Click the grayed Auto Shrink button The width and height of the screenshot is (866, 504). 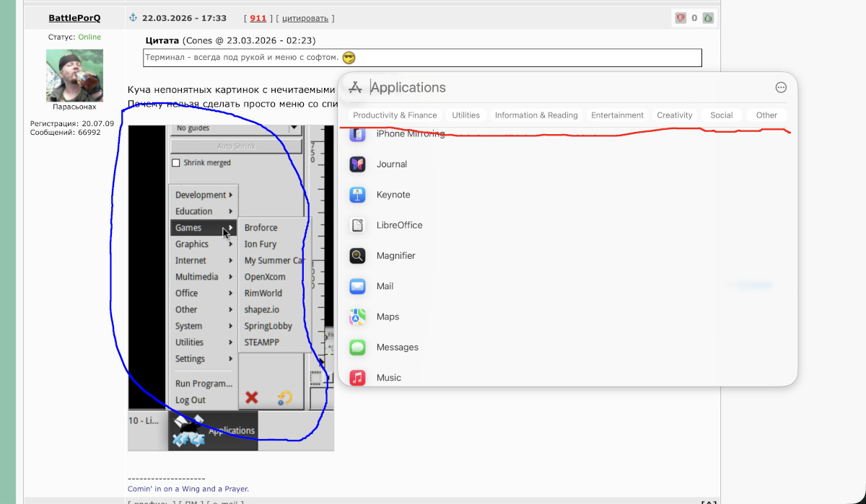[236, 146]
